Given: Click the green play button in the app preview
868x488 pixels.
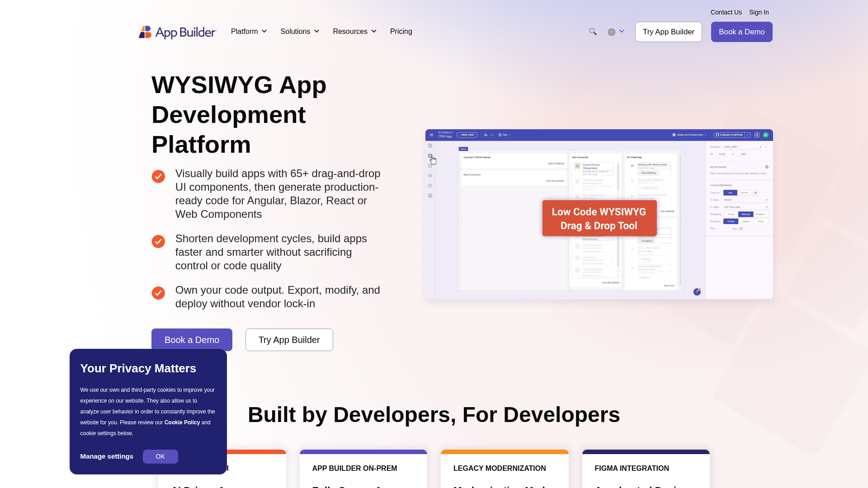Looking at the screenshot, I should click(766, 135).
